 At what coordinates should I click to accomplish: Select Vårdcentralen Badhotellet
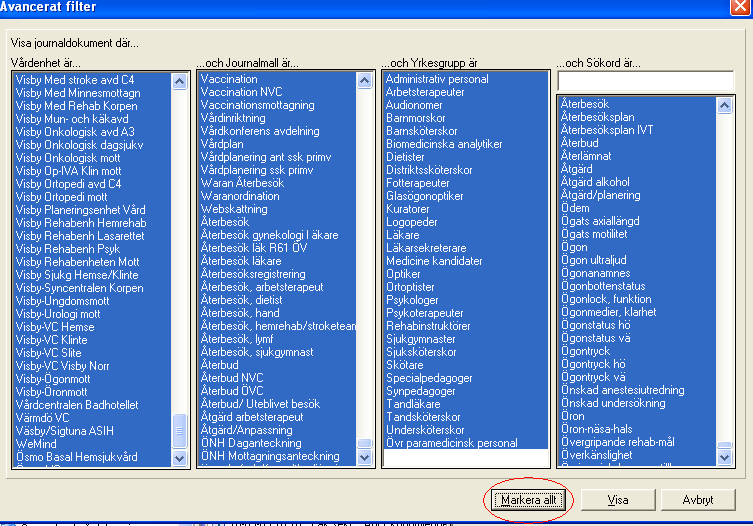[77, 404]
